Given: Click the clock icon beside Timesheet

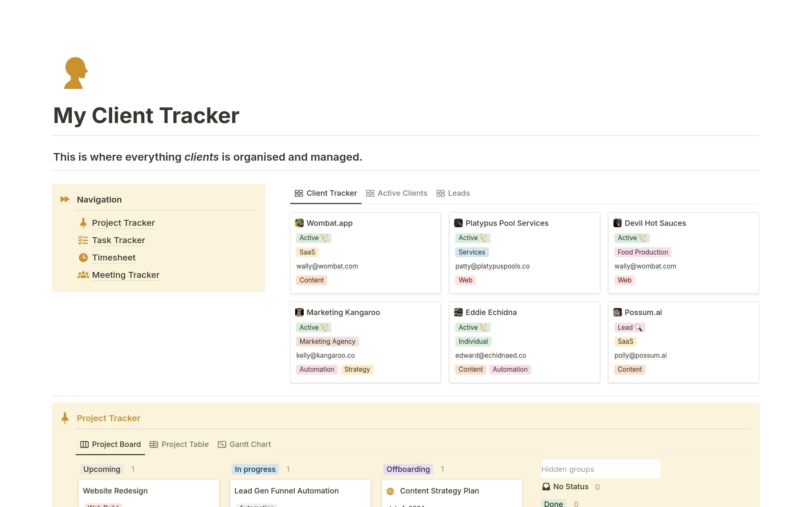Looking at the screenshot, I should (x=83, y=258).
